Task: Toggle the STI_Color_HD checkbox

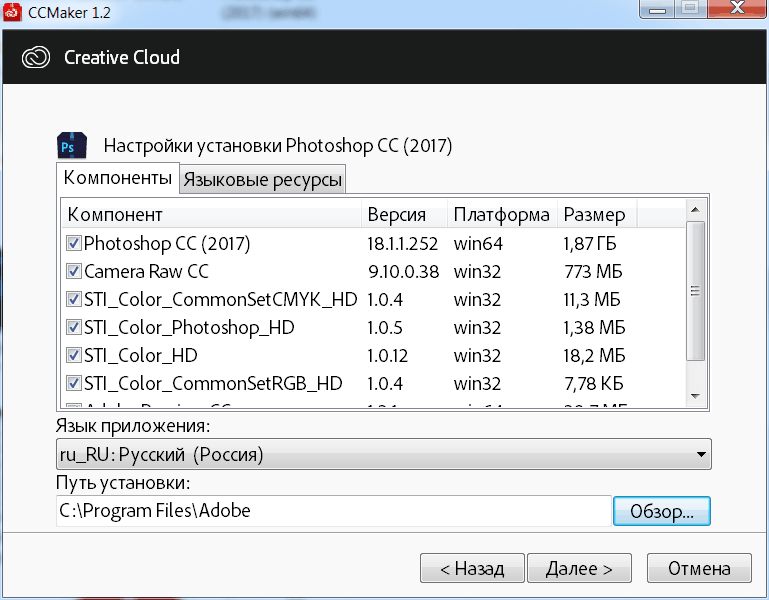Action: (74, 355)
